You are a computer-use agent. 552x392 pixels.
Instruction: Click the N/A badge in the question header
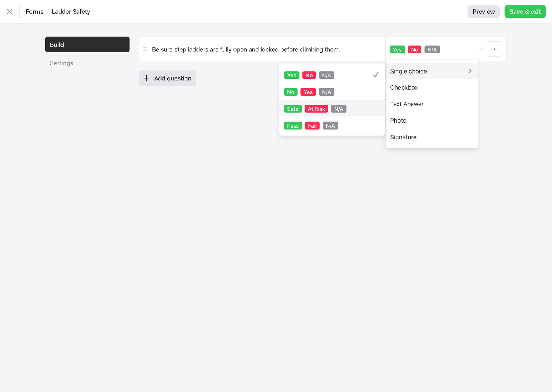pyautogui.click(x=432, y=49)
